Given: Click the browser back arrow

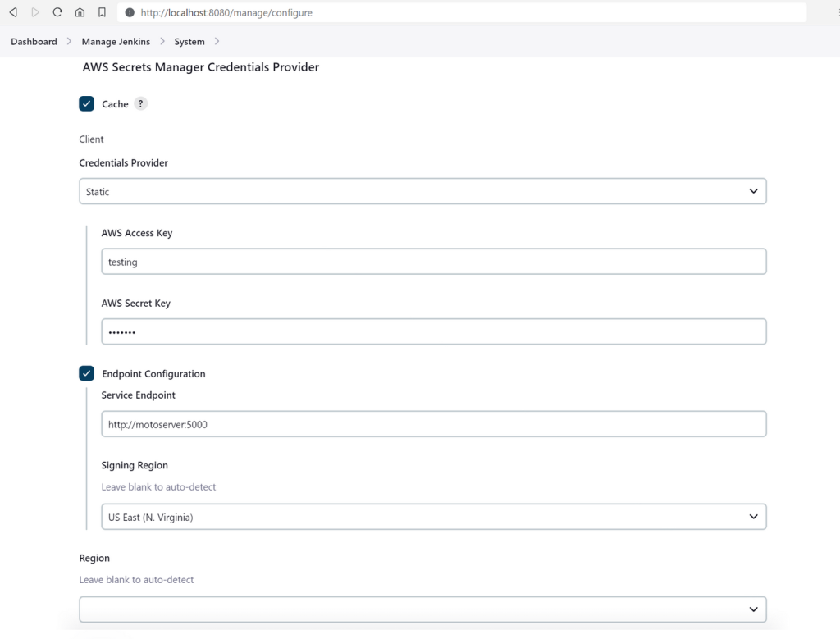Looking at the screenshot, I should 13,12.
